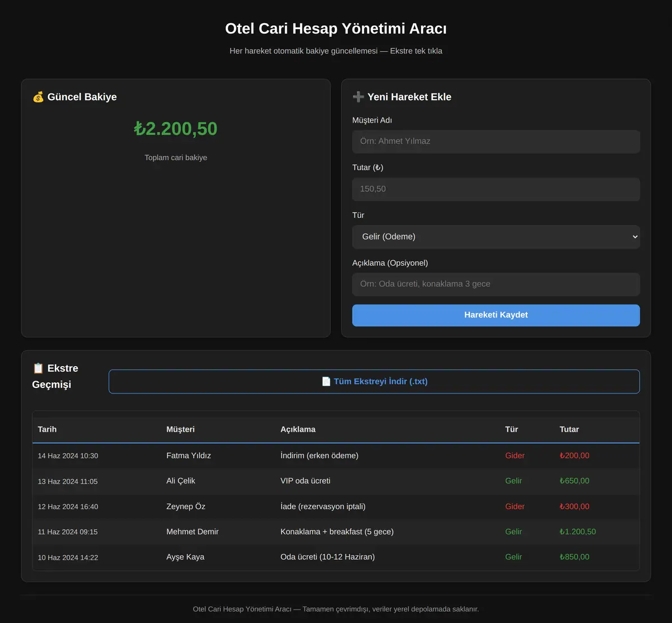Click the Tutar column header in the table

point(569,429)
